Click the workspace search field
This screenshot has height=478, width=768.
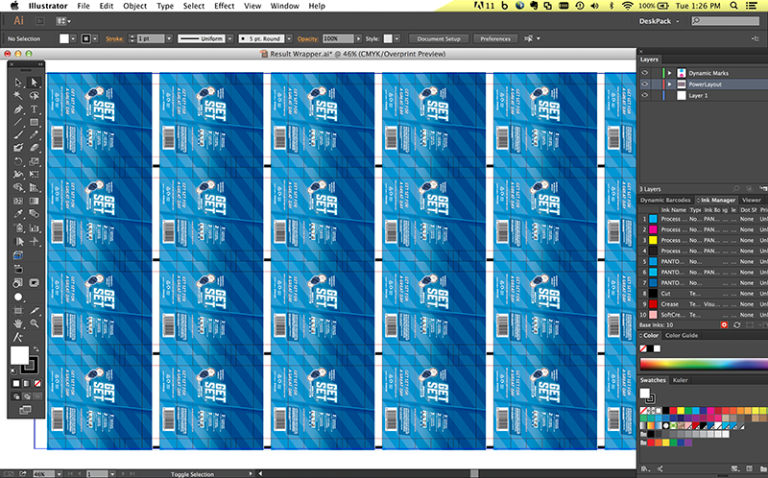(725, 21)
